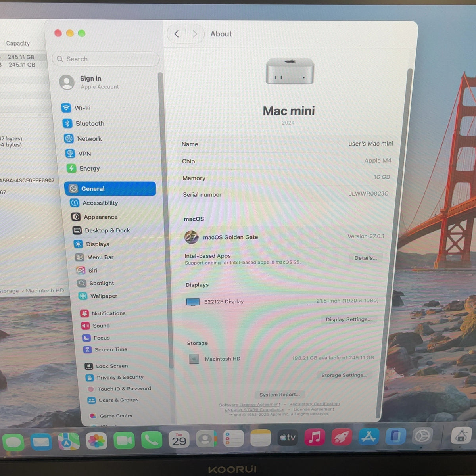The width and height of the screenshot is (476, 476).
Task: Select Menu Bar settings icon
Action: [79, 257]
